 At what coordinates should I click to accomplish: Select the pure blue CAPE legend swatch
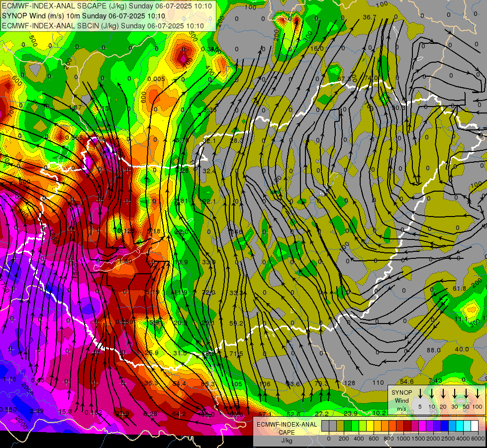coord(445,426)
